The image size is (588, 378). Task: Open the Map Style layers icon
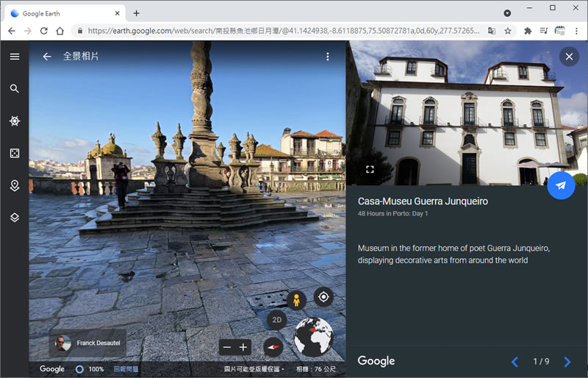coord(15,218)
